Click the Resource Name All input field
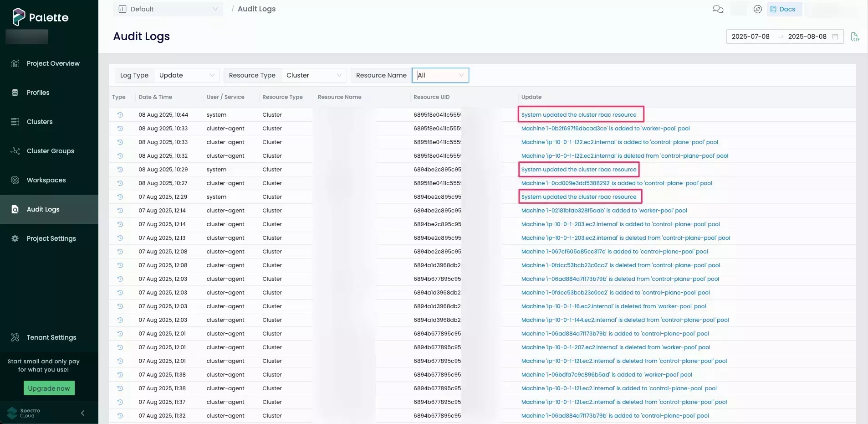This screenshot has height=424, width=868. (x=439, y=75)
